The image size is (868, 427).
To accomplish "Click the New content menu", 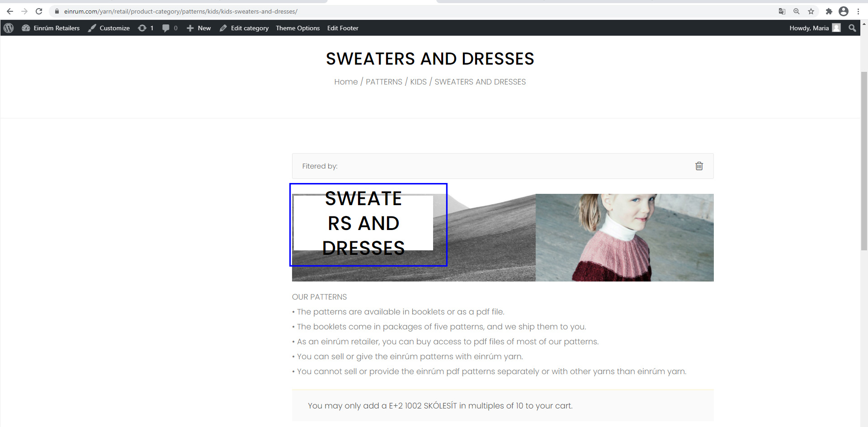I will (199, 28).
